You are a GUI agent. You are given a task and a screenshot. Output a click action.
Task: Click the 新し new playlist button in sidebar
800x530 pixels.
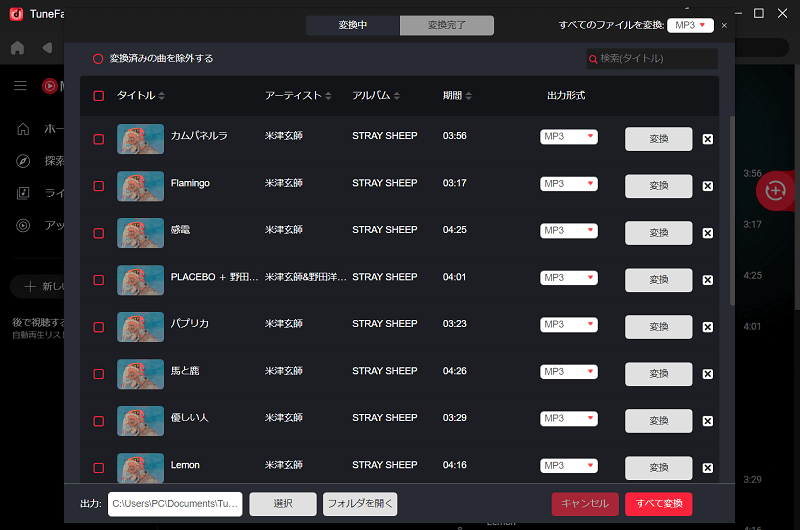38,286
